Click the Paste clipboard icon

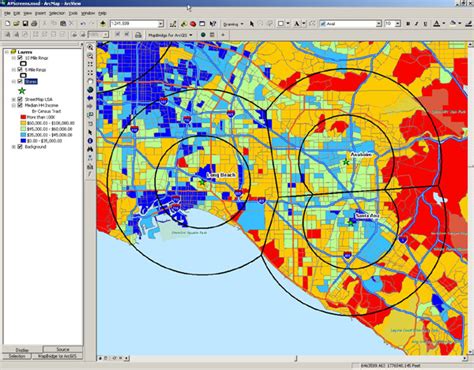(63, 24)
